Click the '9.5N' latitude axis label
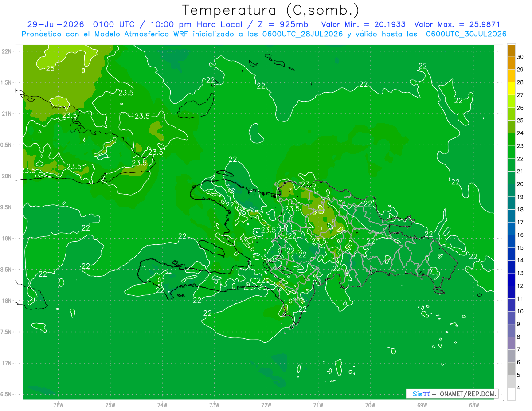The height and width of the screenshot is (411, 532). coord(7,207)
